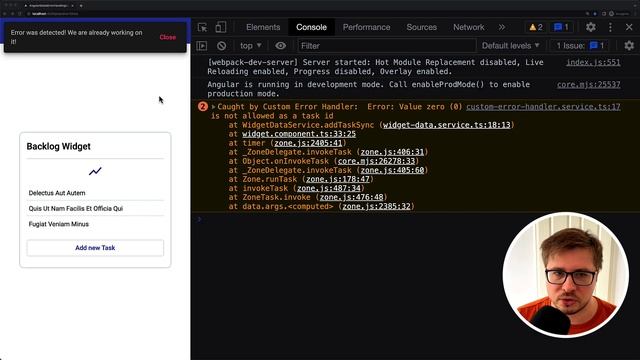This screenshot has height=360, width=640.
Task: Open the Sources tab
Action: (422, 27)
